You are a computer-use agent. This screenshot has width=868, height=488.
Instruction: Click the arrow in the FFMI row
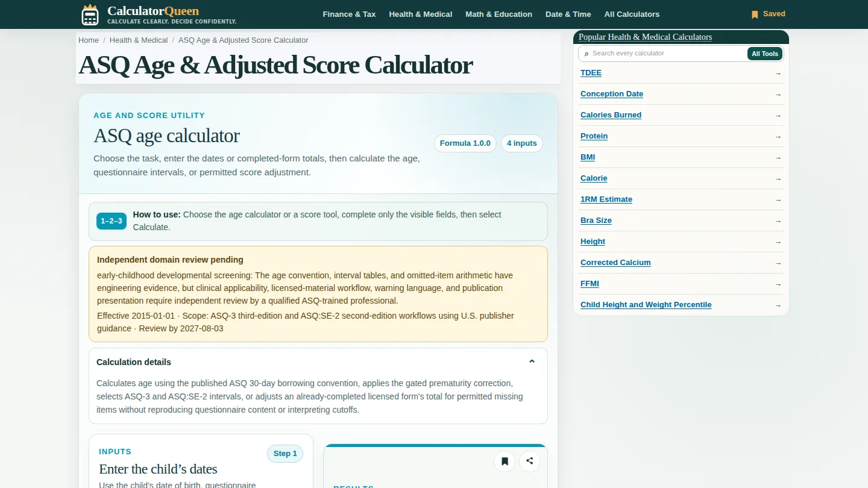[x=778, y=284]
